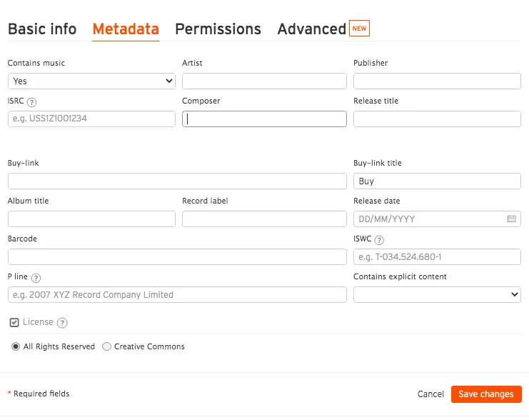Image resolution: width=529 pixels, height=420 pixels.
Task: Click into the Buy-link text field
Action: point(177,181)
